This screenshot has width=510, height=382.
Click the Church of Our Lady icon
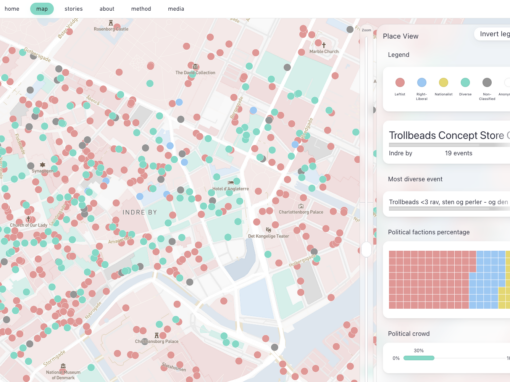[29, 219]
